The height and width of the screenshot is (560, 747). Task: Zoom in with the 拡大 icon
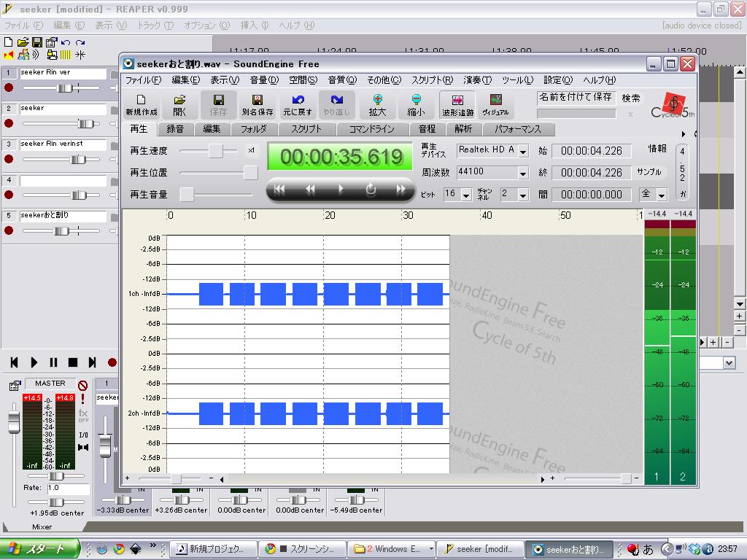click(x=377, y=105)
